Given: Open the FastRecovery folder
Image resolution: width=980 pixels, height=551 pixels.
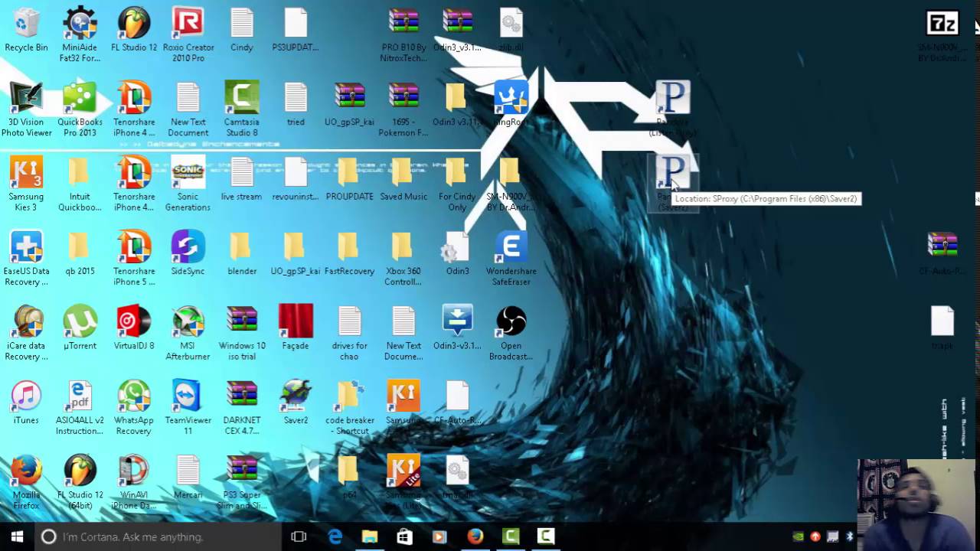Looking at the screenshot, I should (x=349, y=255).
